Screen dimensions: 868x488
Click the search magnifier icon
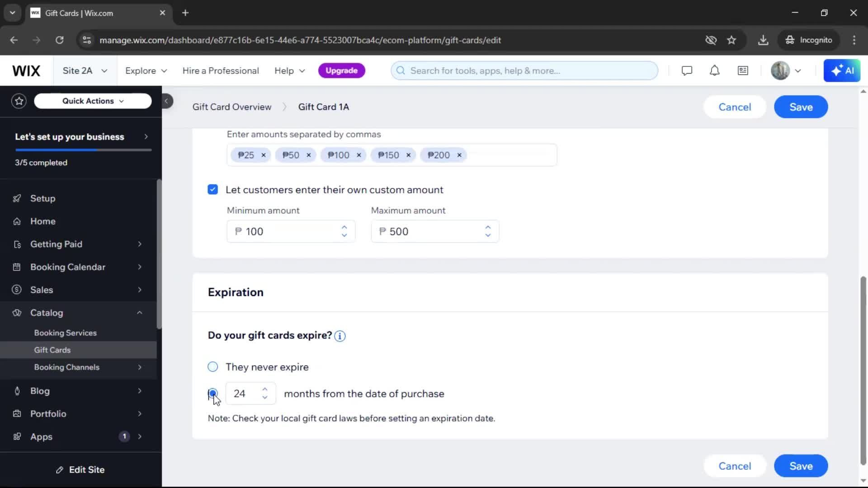click(401, 70)
